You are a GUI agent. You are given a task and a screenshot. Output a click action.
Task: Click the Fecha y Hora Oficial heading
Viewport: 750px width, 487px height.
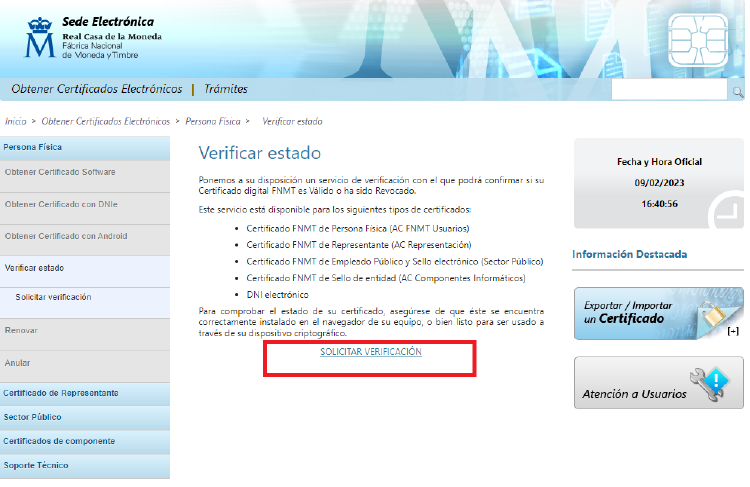pyautogui.click(x=659, y=162)
